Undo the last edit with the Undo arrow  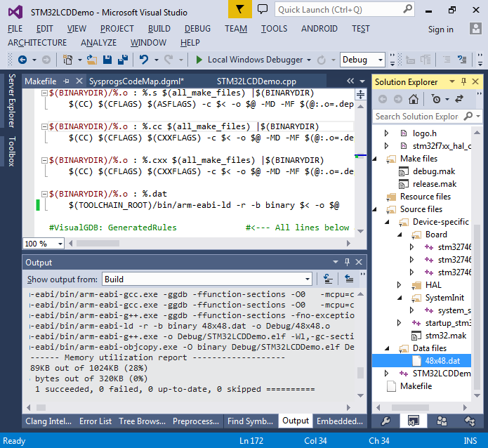[x=144, y=60]
